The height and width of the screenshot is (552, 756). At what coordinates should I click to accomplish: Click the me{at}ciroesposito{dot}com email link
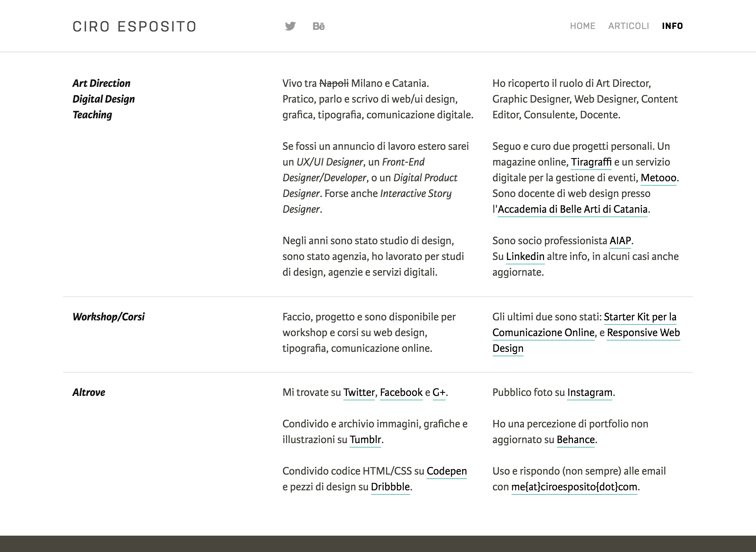[574, 487]
